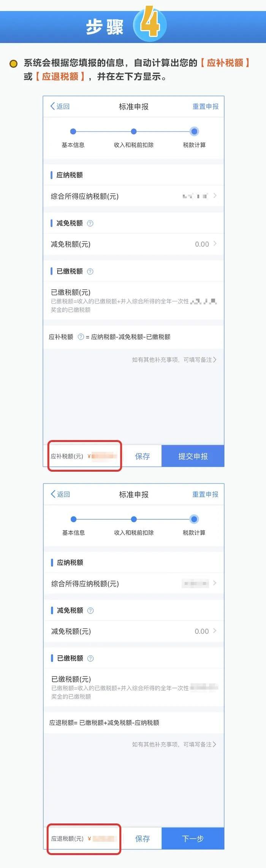The height and width of the screenshot is (868, 266).
Task: Click 保存 in the upper screen
Action: pyautogui.click(x=142, y=456)
